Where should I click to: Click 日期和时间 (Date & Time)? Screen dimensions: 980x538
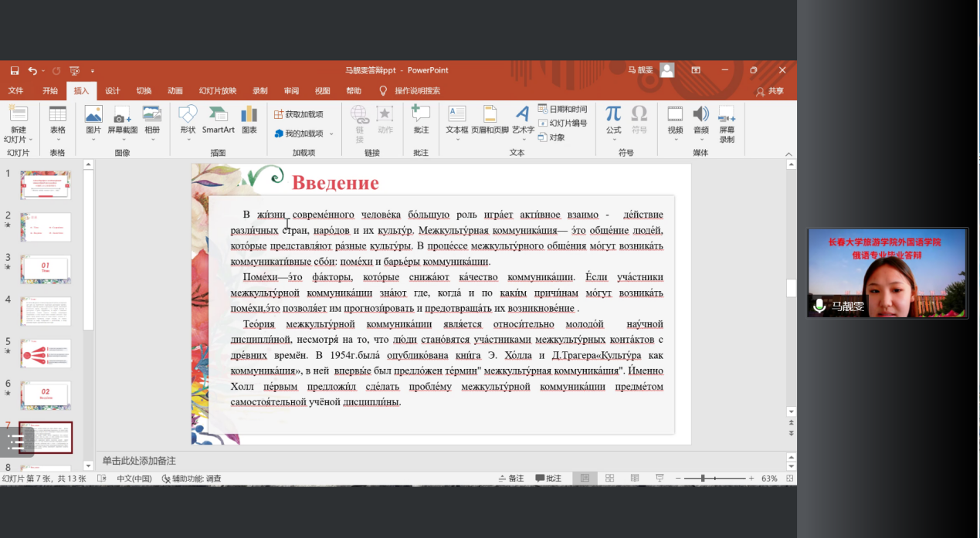click(x=562, y=110)
